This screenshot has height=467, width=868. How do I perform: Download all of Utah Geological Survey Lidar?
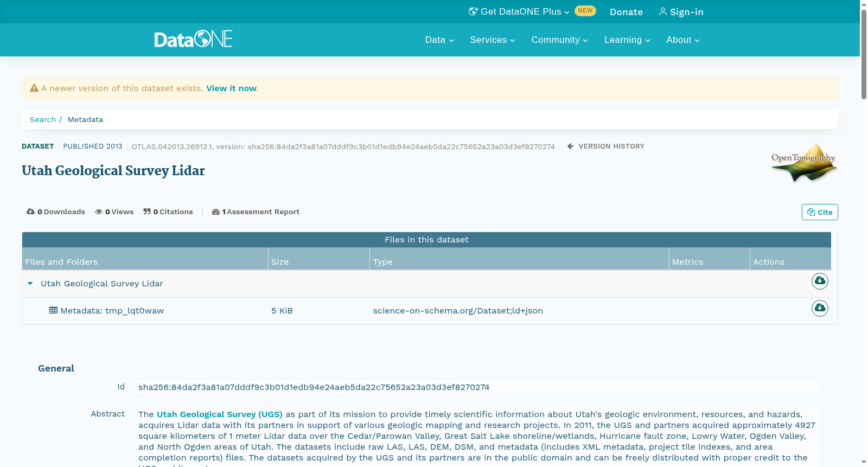tap(820, 281)
